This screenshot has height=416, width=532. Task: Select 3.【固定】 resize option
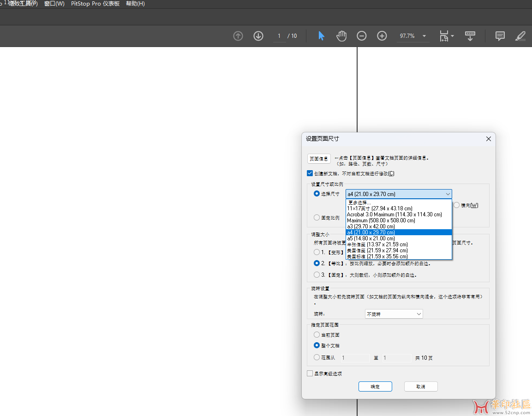(317, 275)
